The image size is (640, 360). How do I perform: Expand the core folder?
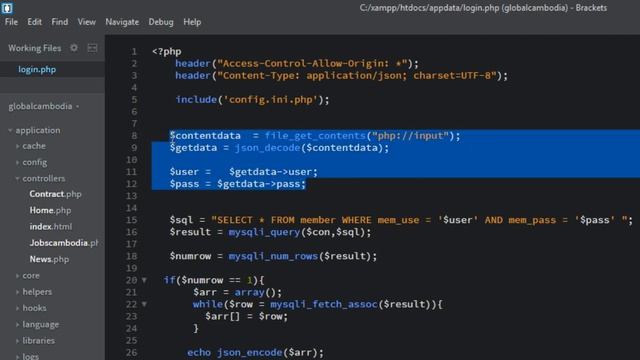[x=18, y=276]
